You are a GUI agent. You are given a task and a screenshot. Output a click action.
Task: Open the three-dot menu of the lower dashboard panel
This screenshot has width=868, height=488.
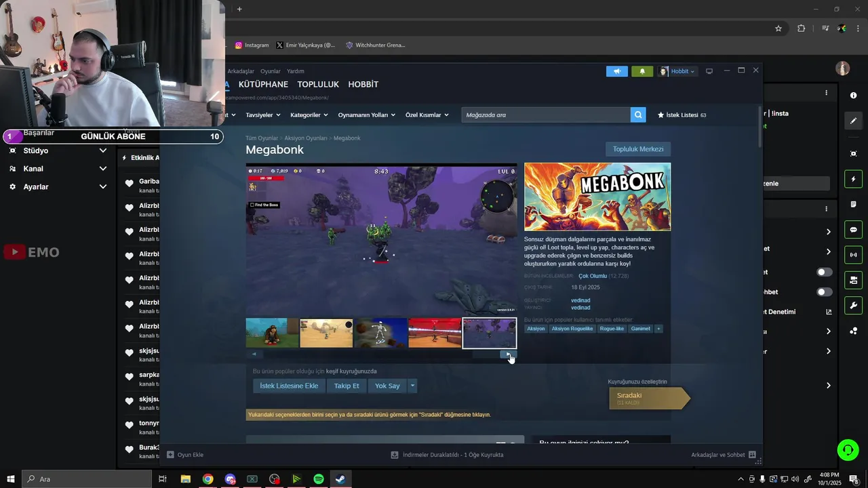coord(826,209)
